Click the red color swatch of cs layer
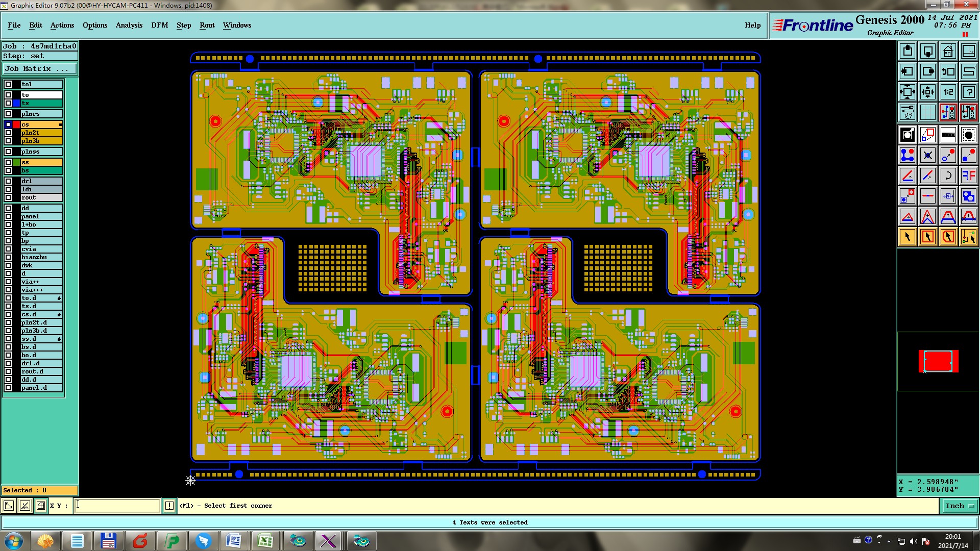 16,124
